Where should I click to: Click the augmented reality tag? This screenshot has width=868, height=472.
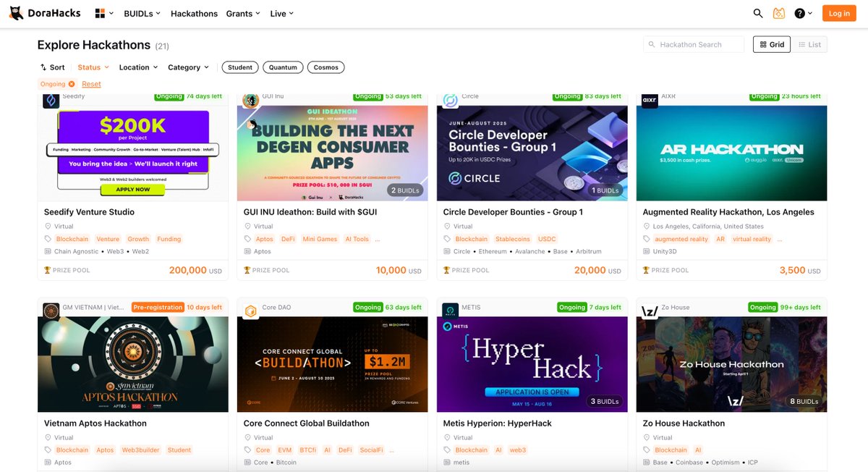681,239
